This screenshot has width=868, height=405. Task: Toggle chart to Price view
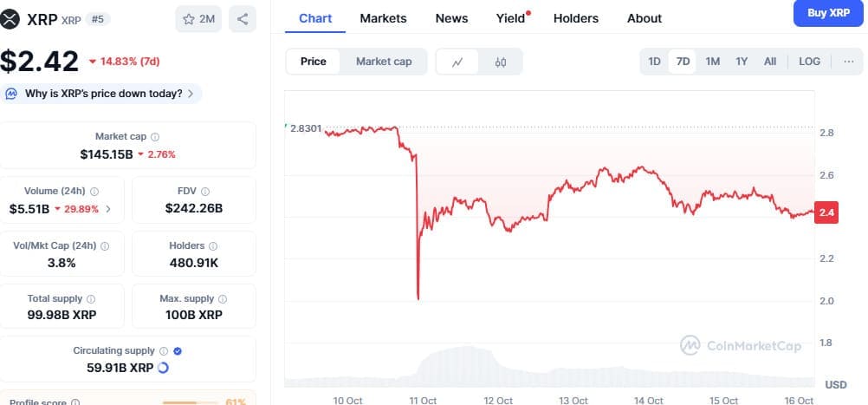pyautogui.click(x=314, y=62)
